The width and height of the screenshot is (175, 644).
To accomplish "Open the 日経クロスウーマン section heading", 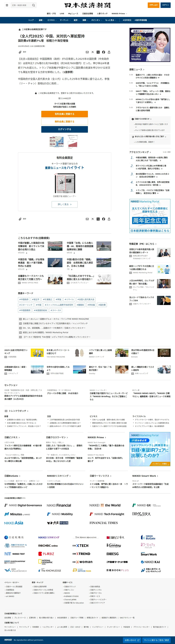I will coord(57,437).
